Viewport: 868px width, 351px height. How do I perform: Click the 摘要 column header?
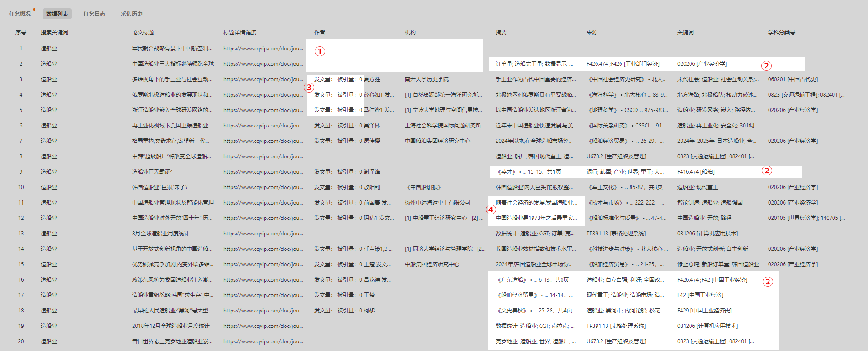(501, 33)
